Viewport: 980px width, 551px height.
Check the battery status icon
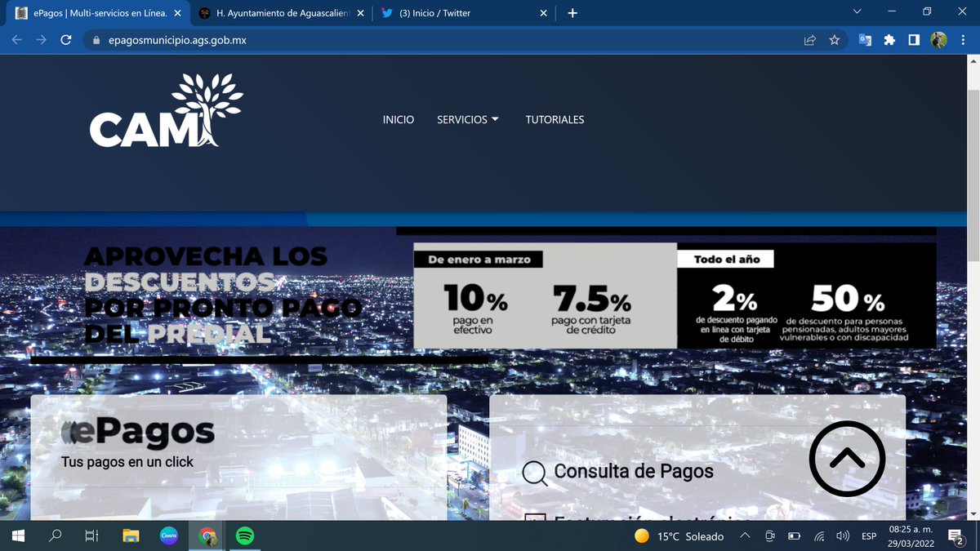pyautogui.click(x=794, y=536)
